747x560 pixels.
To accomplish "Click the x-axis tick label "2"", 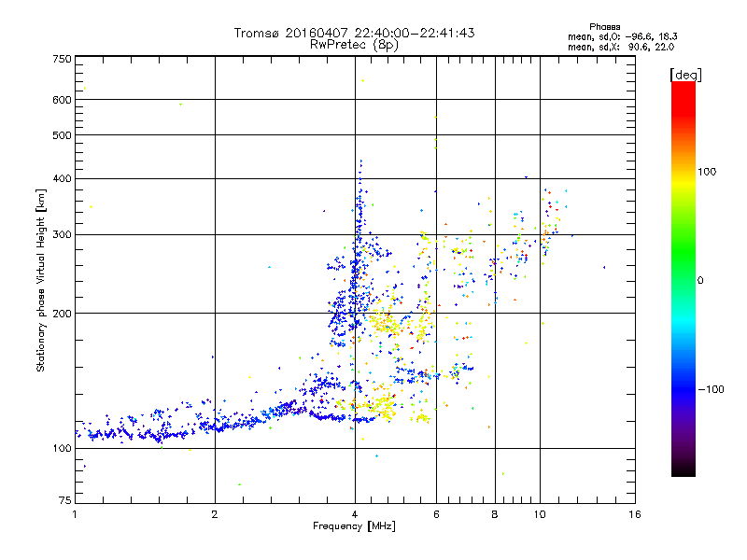I will click(x=215, y=515).
